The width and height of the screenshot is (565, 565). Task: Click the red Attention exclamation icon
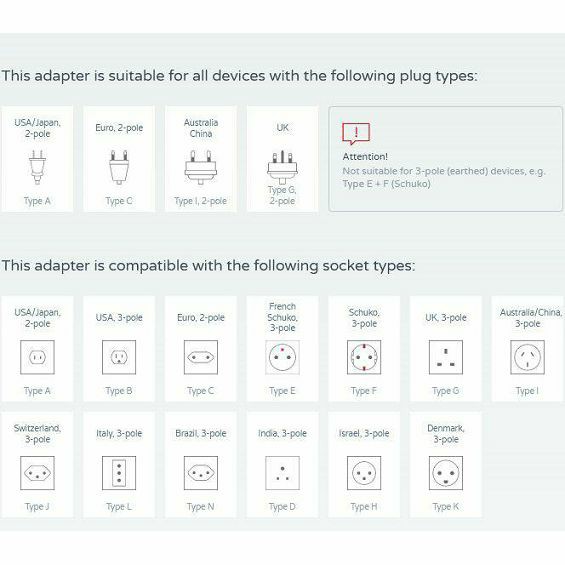point(356,134)
